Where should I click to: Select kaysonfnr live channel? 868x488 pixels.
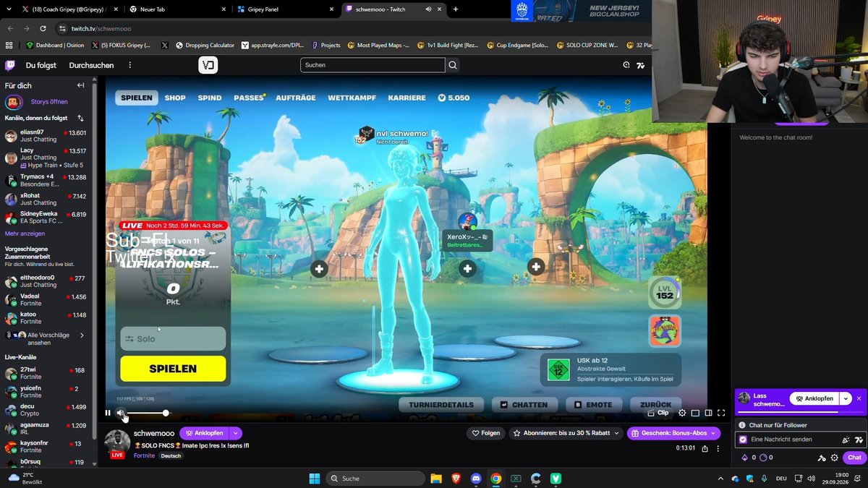46,447
